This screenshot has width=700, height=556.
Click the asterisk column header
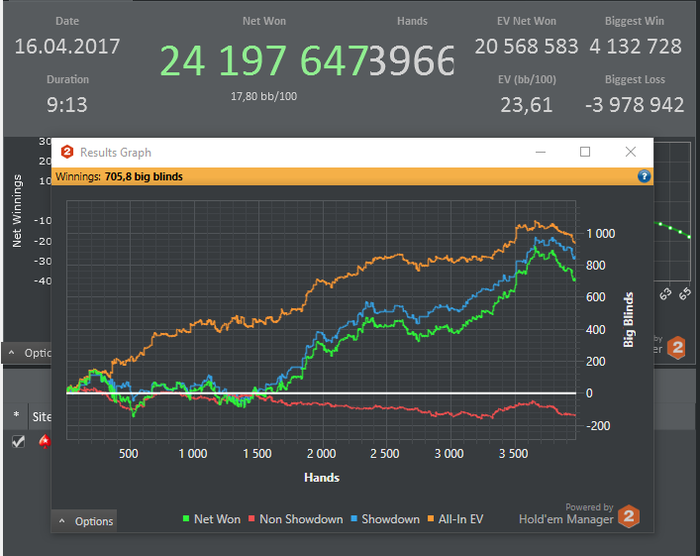(x=17, y=416)
